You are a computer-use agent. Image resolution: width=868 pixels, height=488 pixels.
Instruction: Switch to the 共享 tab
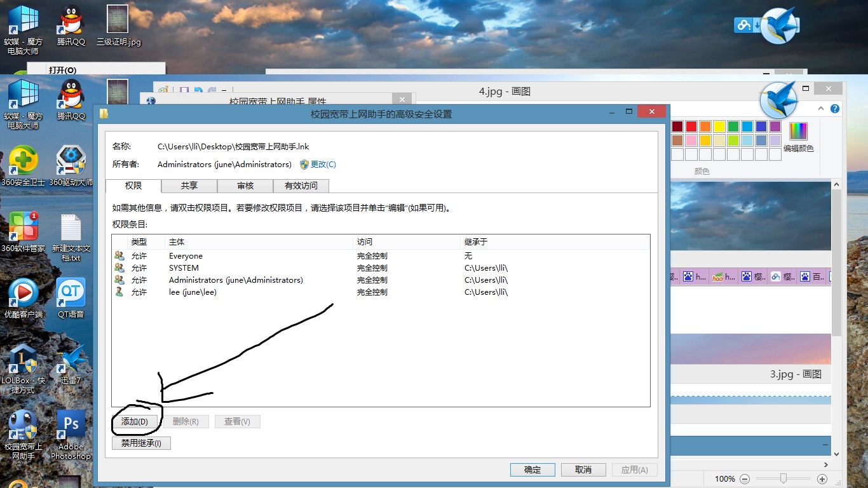(x=189, y=186)
